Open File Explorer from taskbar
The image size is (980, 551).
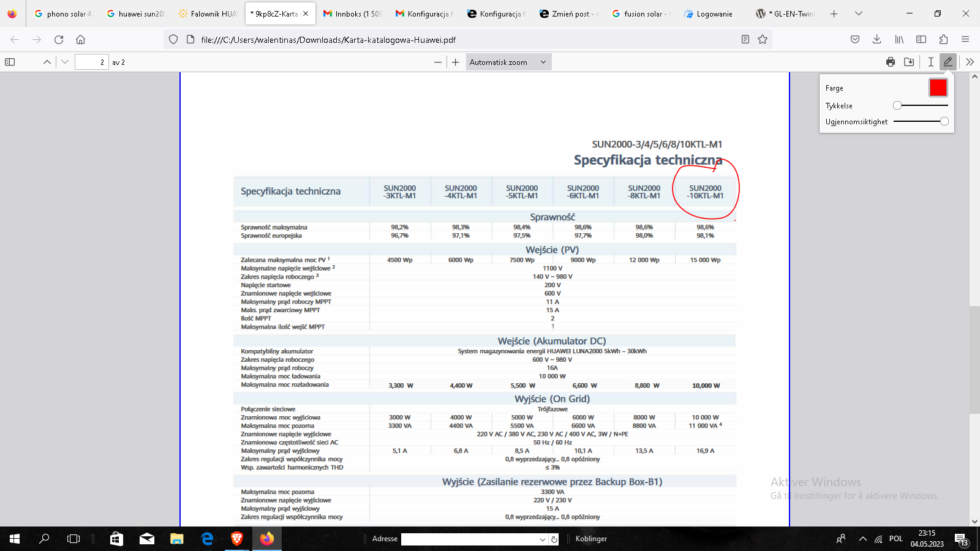point(177,539)
